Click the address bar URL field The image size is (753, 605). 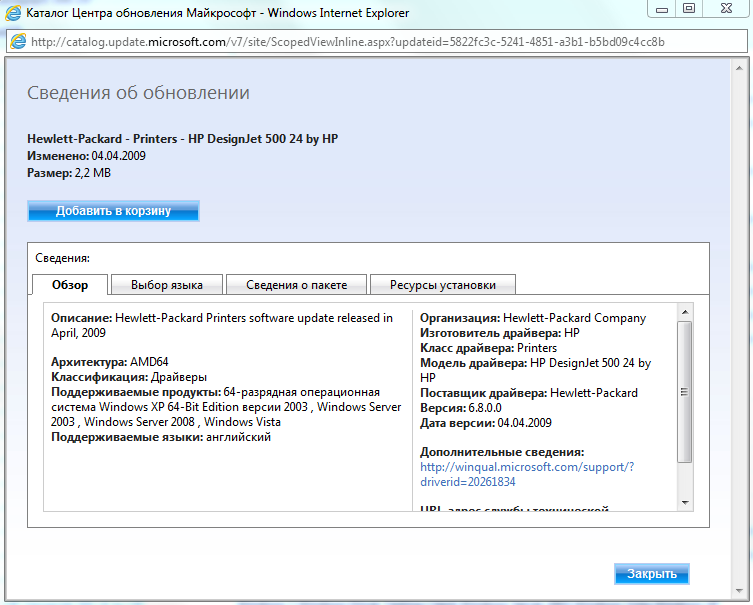coord(376,42)
